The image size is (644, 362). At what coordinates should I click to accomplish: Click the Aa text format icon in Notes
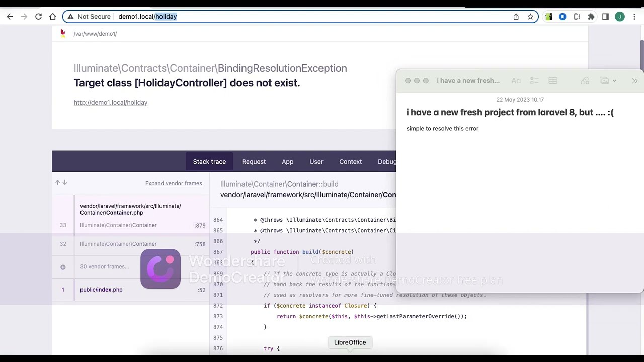[x=516, y=81]
